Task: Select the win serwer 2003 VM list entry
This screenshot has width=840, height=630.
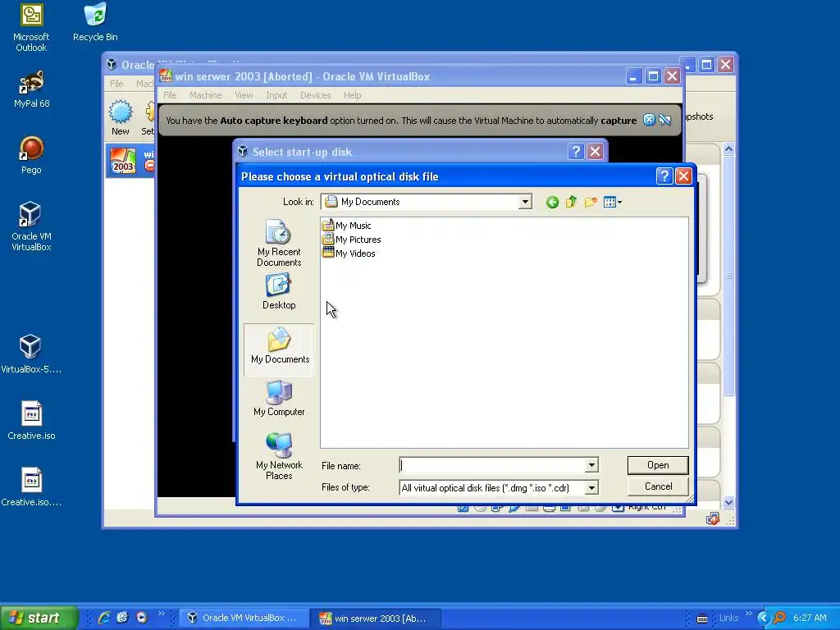Action: point(130,160)
